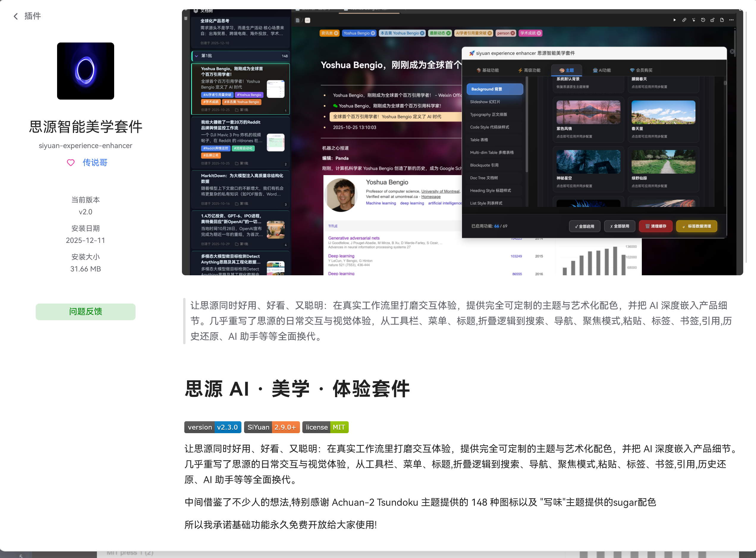Open the 传说哥 author link
This screenshot has height=558, width=756.
[95, 163]
